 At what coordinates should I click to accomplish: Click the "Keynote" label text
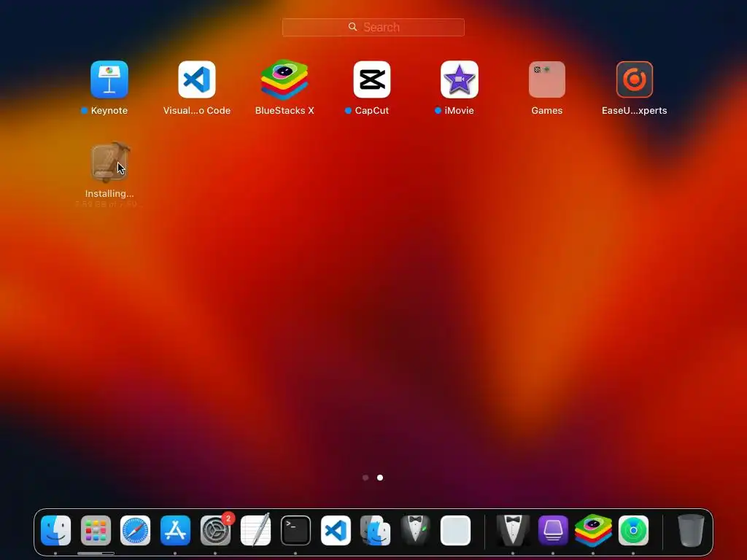(109, 111)
